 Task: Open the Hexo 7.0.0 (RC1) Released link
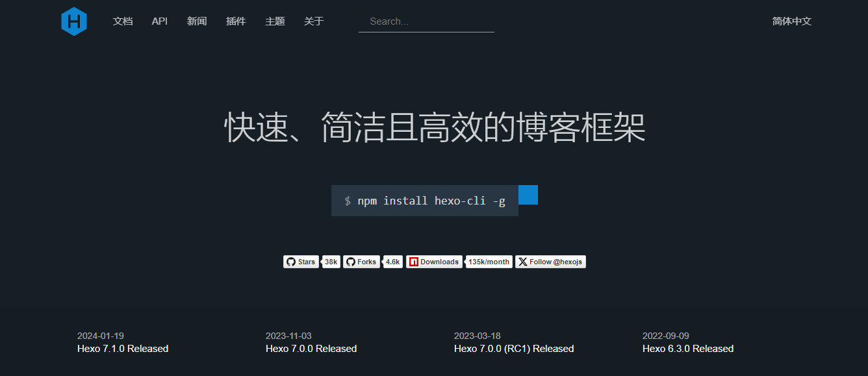(x=514, y=349)
